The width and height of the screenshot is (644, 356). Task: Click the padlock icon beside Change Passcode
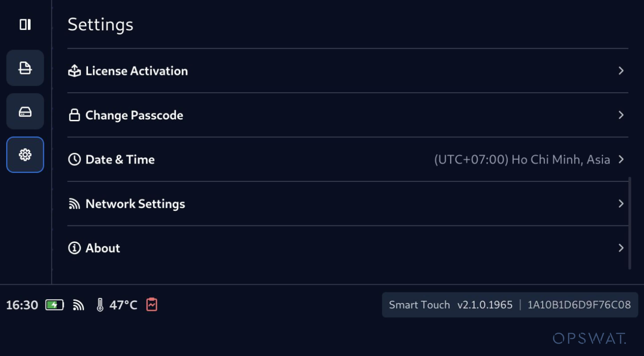[x=74, y=115]
